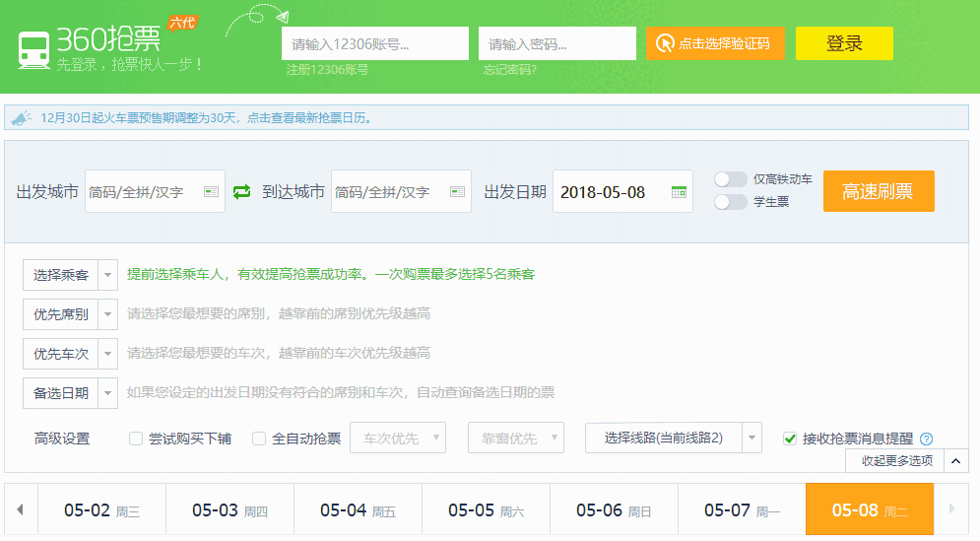Click the 出发日期 field showing 2018-05-08
980x541 pixels.
click(623, 191)
